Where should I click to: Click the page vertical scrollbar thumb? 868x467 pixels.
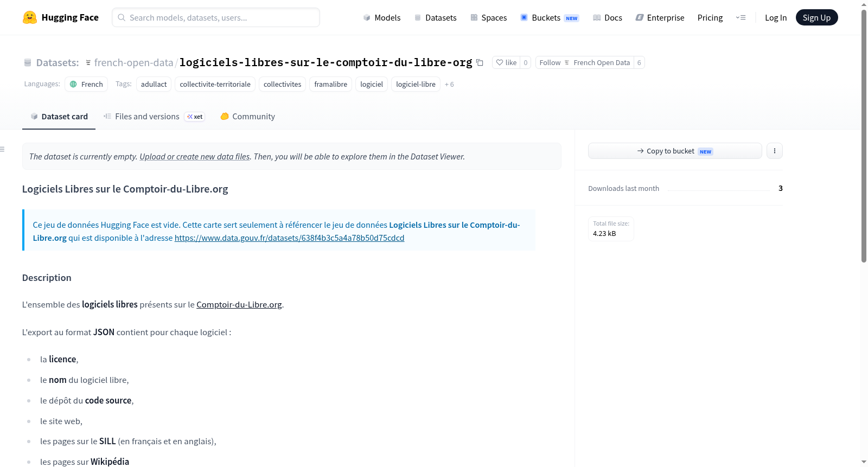[x=864, y=136]
